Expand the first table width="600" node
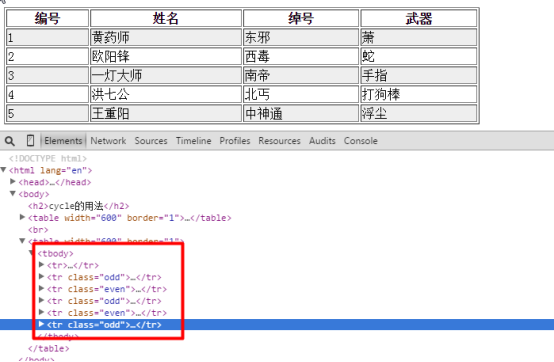Image resolution: width=554 pixels, height=362 pixels. pyautogui.click(x=22, y=217)
